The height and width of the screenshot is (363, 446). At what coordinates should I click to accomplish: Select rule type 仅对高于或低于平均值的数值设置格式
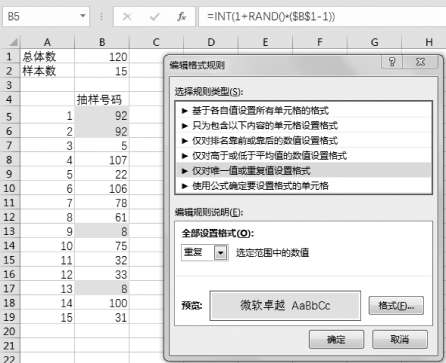(303, 155)
